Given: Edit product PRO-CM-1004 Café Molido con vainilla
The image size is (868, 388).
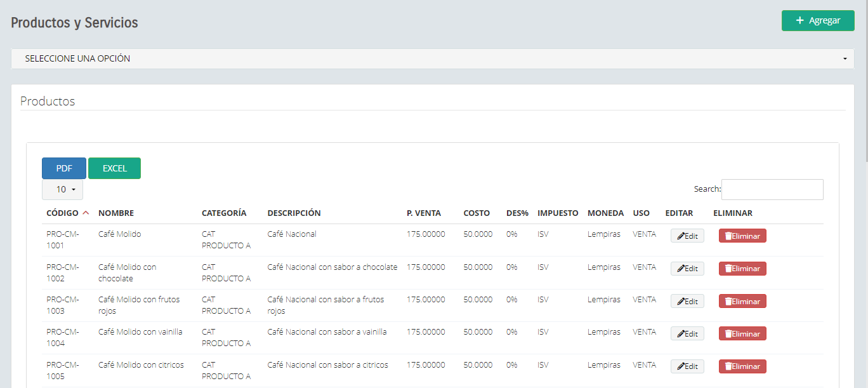Looking at the screenshot, I should [x=687, y=333].
